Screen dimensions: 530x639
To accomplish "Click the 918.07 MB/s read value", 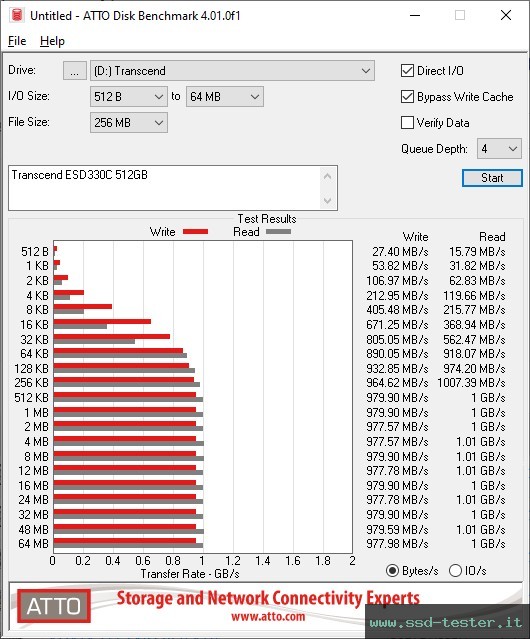I will (474, 354).
